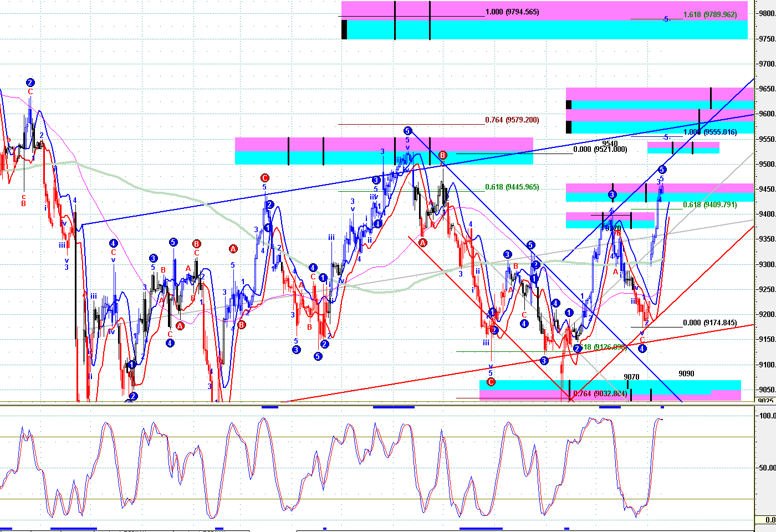The width and height of the screenshot is (776, 532).
Task: Click the 9500 price axis label
Action: point(767,164)
